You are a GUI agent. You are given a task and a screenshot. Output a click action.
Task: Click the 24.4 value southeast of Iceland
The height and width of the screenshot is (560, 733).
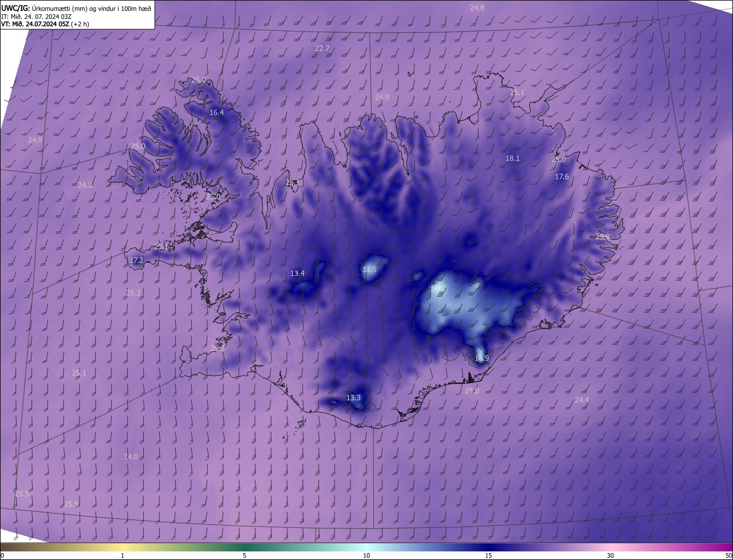tap(582, 400)
